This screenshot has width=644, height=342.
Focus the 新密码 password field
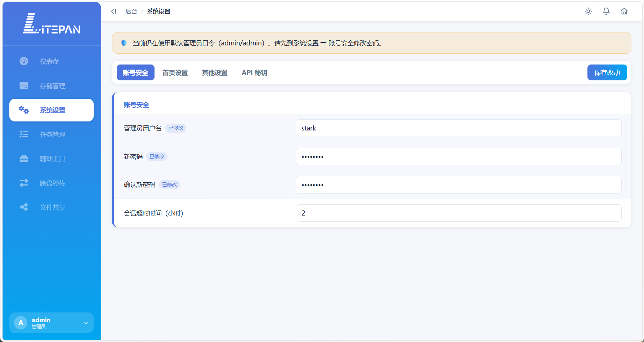(459, 156)
